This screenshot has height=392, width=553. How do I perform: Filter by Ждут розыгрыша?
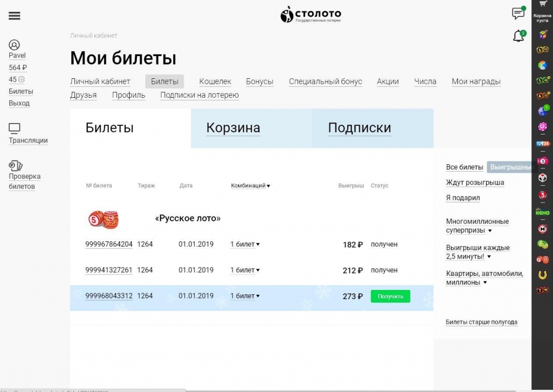pos(475,183)
